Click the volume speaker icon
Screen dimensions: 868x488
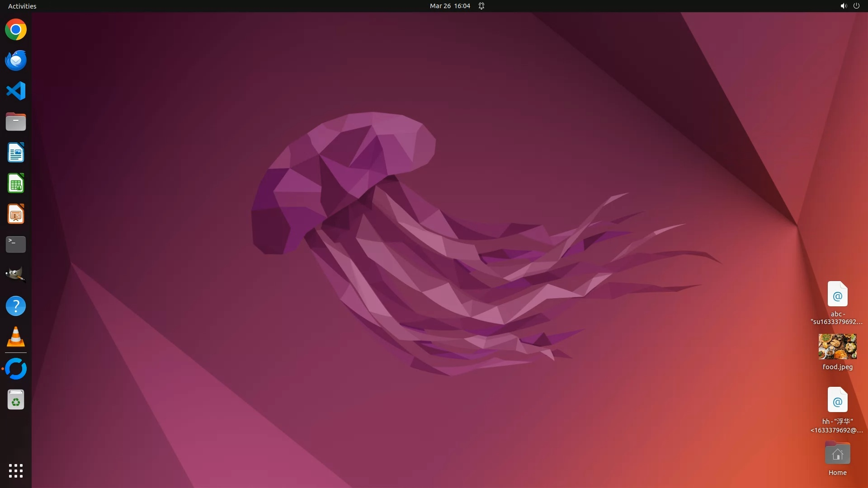(x=843, y=6)
